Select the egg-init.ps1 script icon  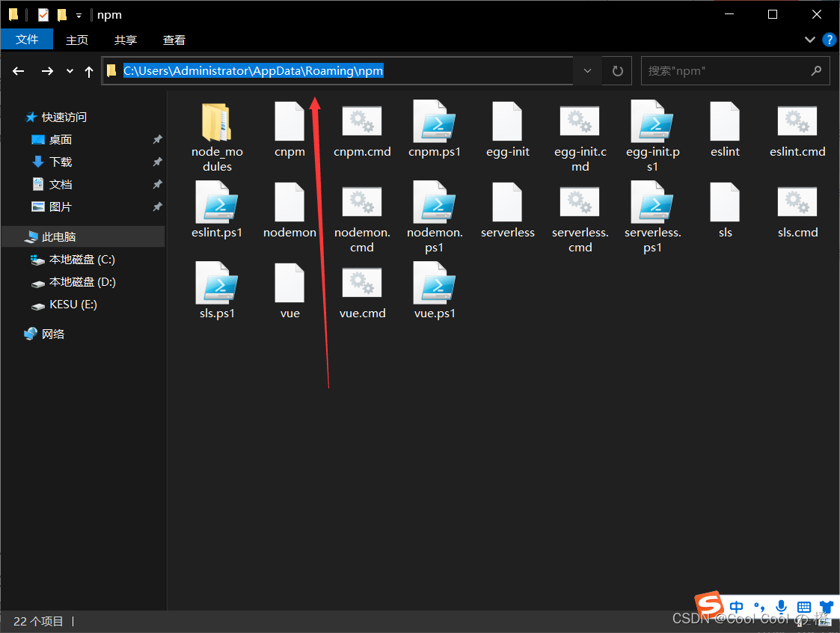(x=652, y=122)
